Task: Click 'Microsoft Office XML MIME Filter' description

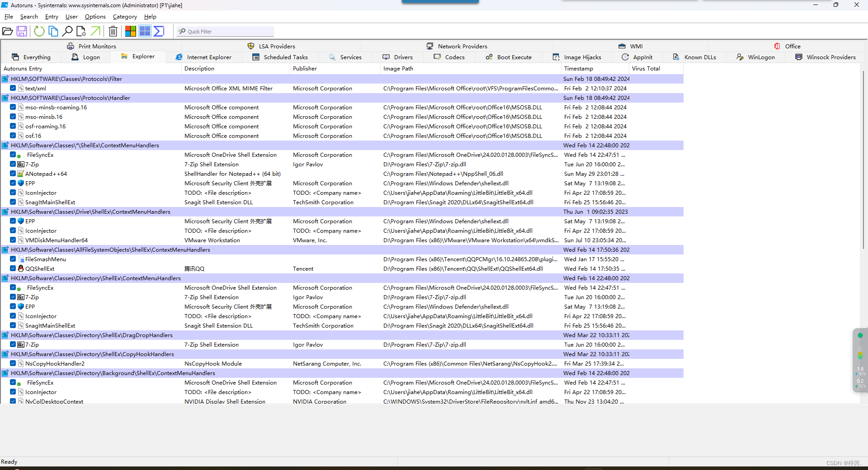Action: click(x=228, y=88)
